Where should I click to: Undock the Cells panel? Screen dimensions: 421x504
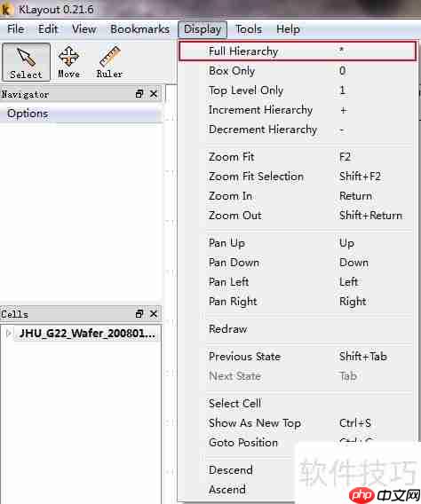139,314
